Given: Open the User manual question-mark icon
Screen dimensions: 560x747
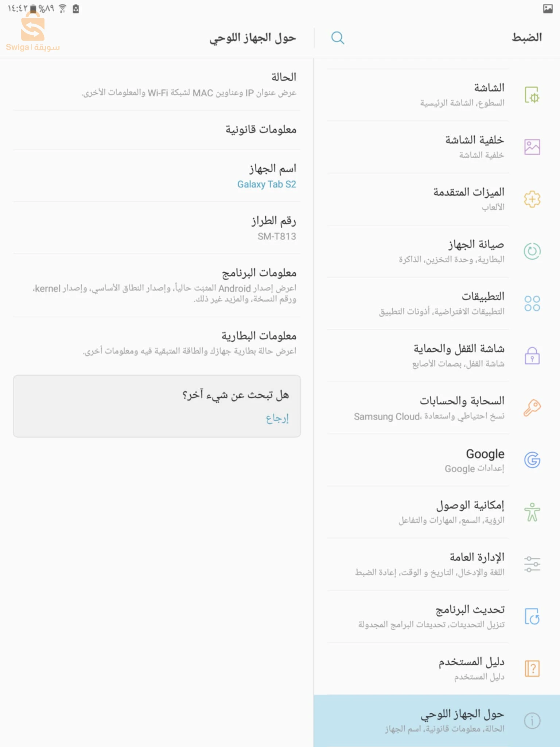Looking at the screenshot, I should pyautogui.click(x=532, y=669).
